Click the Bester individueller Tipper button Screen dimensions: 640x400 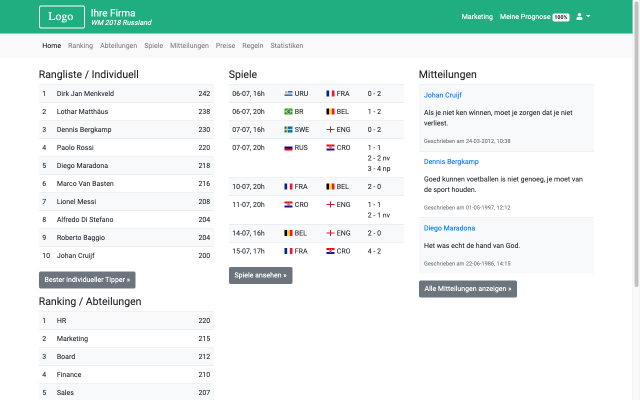pyautogui.click(x=87, y=280)
